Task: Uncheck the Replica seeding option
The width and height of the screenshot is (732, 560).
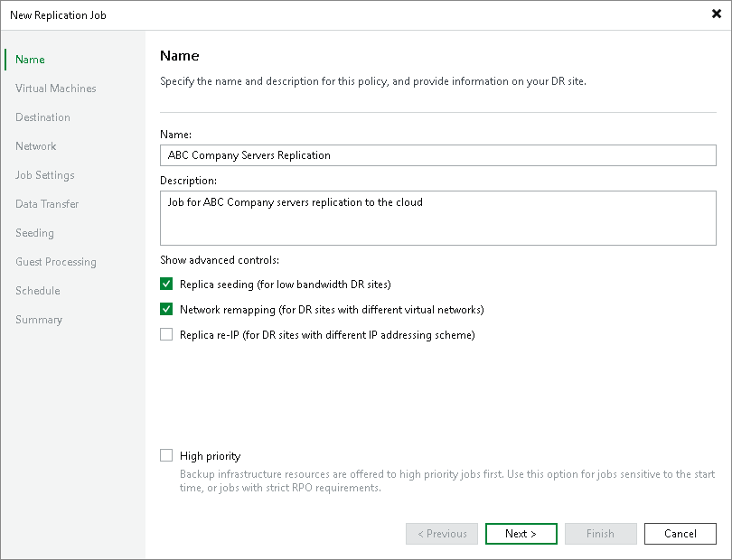Action: [166, 284]
